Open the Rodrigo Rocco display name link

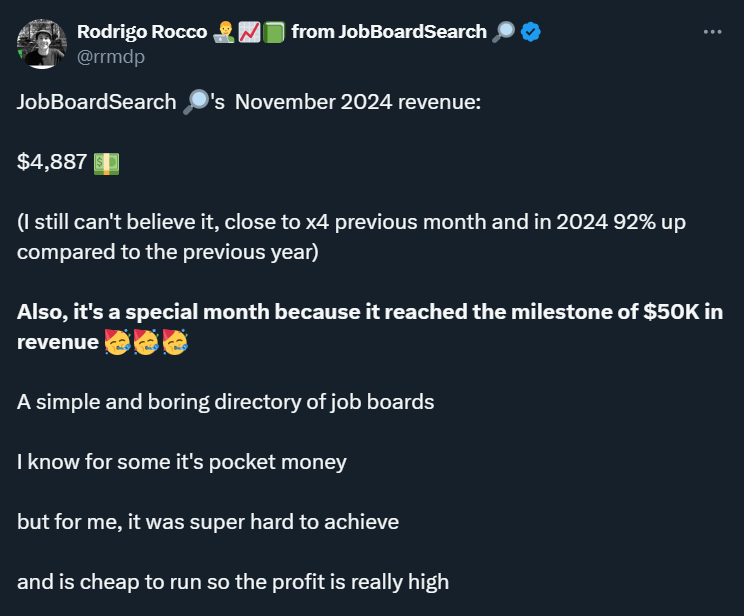tap(142, 32)
